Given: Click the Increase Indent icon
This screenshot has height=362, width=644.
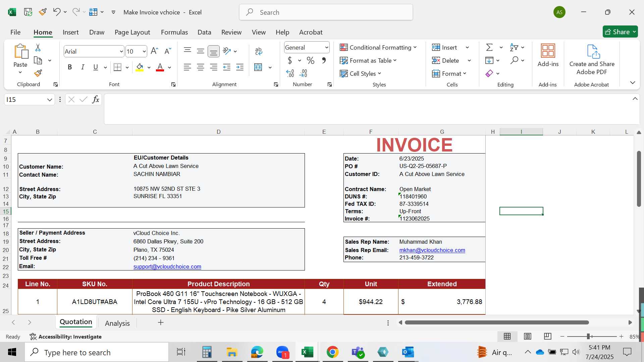Looking at the screenshot, I should (x=240, y=67).
